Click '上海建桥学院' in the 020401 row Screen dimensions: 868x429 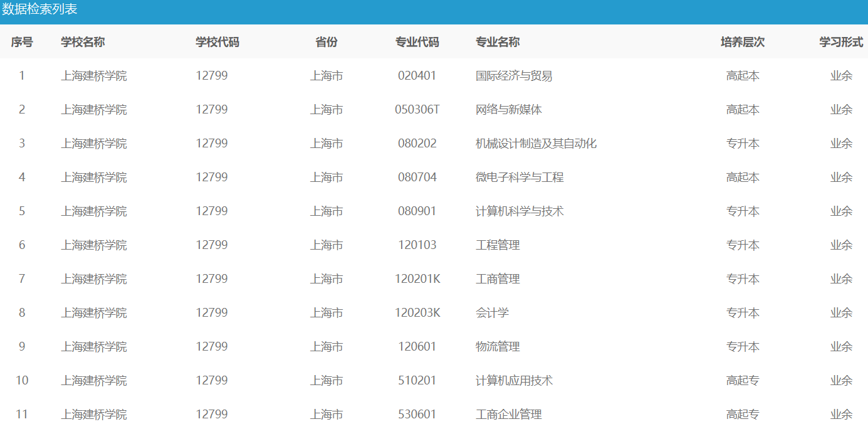coord(94,76)
